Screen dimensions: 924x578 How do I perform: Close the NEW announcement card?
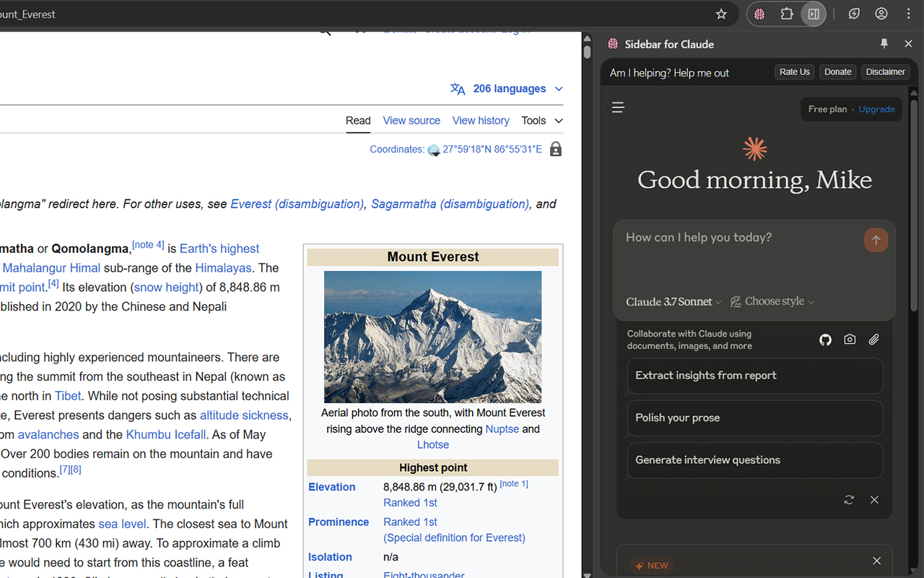click(876, 561)
